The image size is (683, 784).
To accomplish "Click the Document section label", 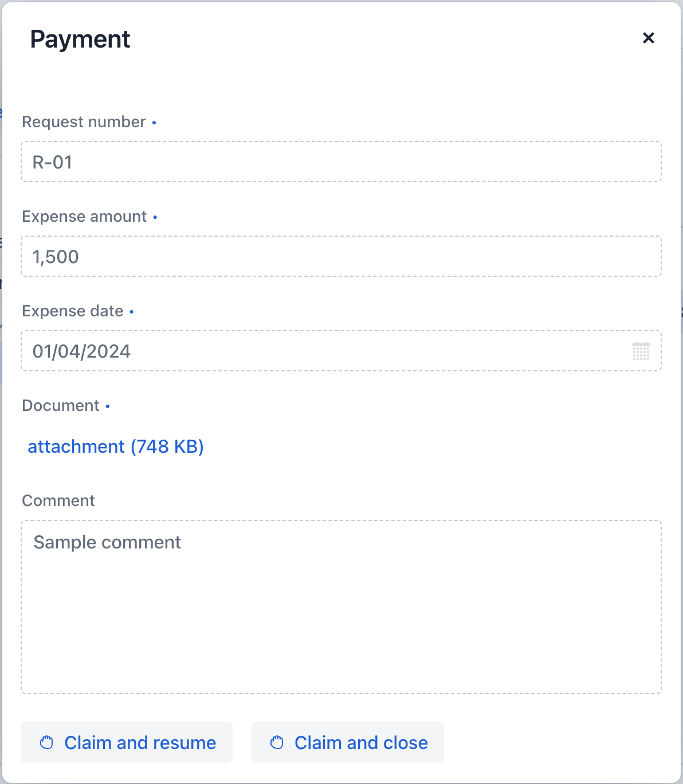I will click(61, 405).
